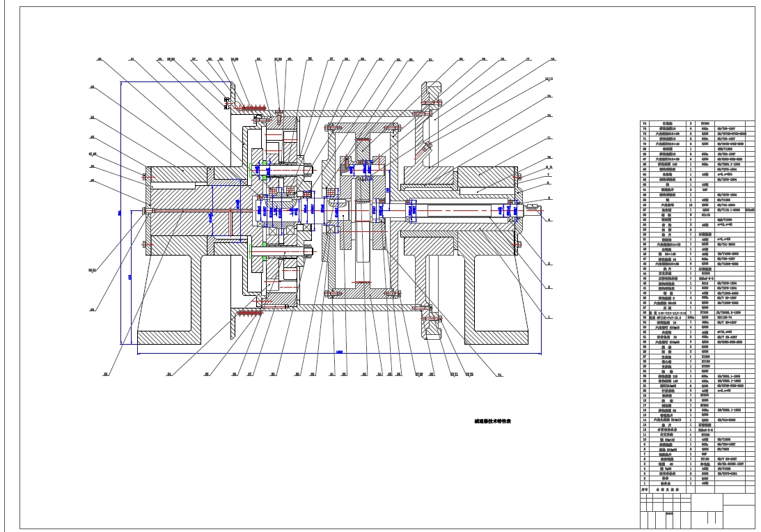Screen dimensions: 761x532
Task: Click part number 74 in parts list
Action: [645, 124]
